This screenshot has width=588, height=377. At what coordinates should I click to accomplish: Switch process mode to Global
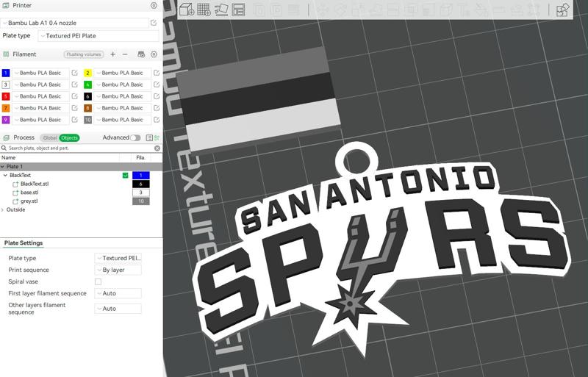point(49,137)
